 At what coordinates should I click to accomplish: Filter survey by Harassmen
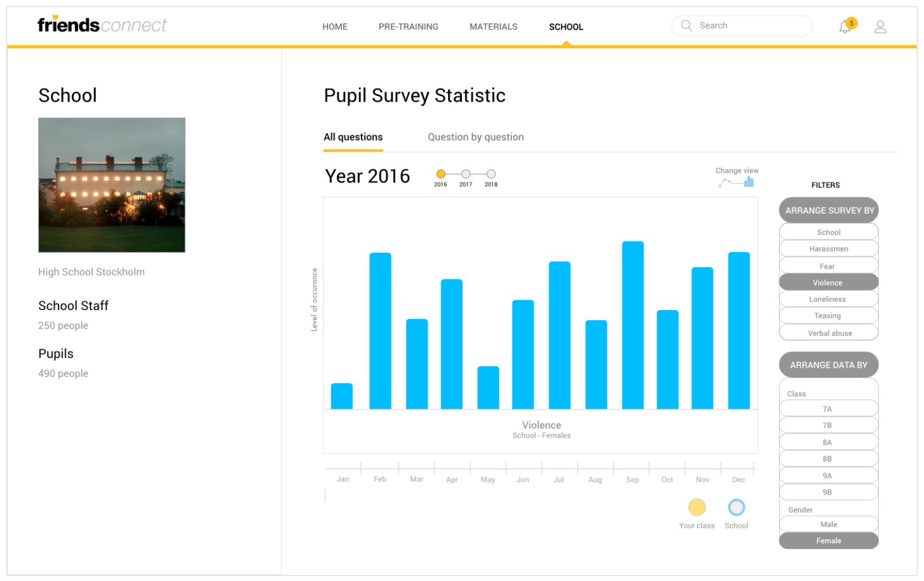click(x=829, y=248)
